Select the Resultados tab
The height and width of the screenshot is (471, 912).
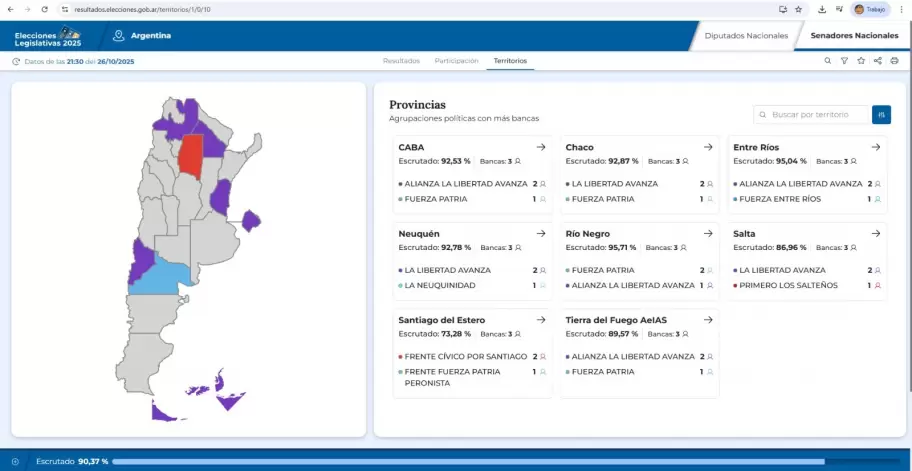coord(401,61)
